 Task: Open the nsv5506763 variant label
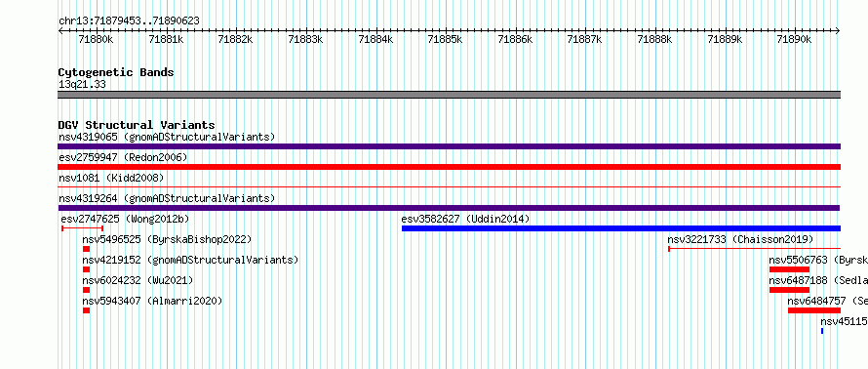click(818, 260)
